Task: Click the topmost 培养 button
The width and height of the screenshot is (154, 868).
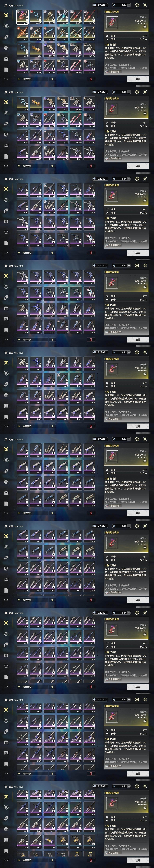Action: pyautogui.click(x=138, y=79)
